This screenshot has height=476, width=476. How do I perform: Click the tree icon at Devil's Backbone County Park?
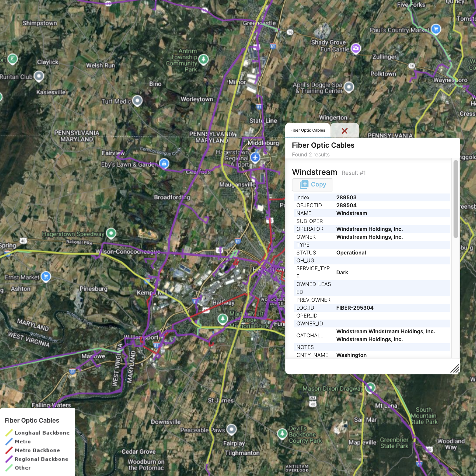coord(282,434)
